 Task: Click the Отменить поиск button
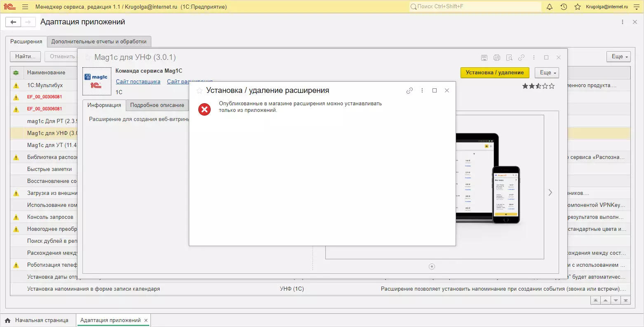click(62, 57)
